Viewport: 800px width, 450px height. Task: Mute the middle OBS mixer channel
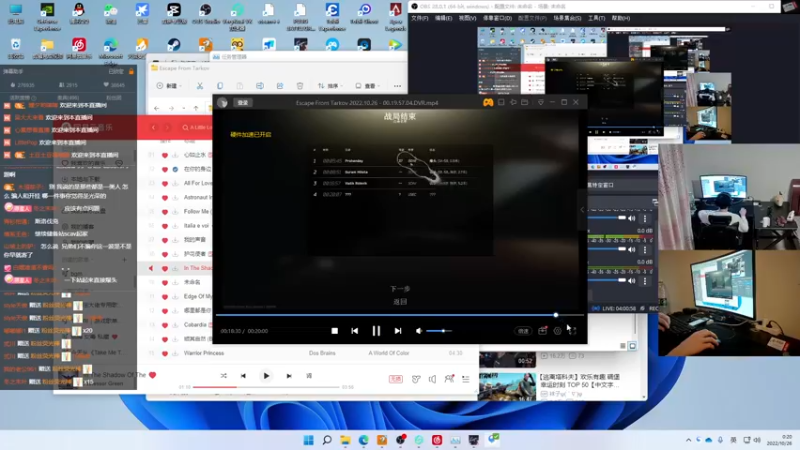632,249
